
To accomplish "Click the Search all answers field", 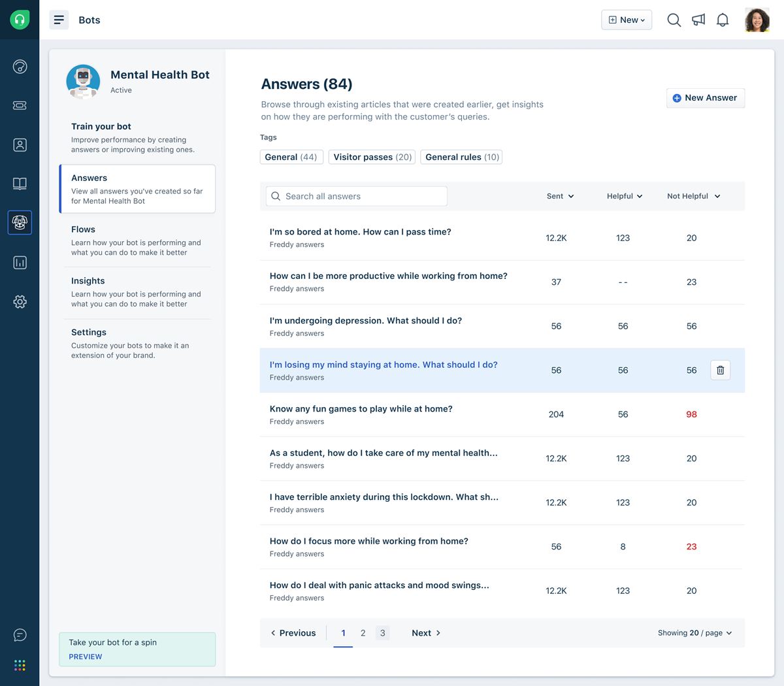I will pyautogui.click(x=357, y=196).
